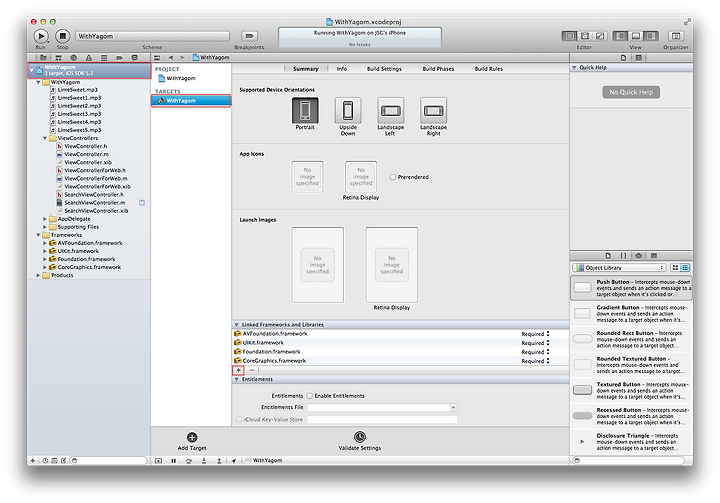The width and height of the screenshot is (720, 503).
Task: Open the Build Rules tab
Action: (x=489, y=69)
